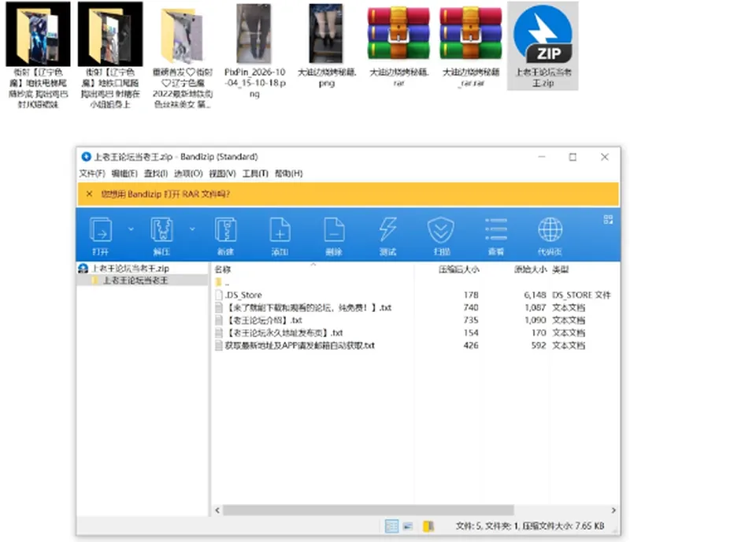Select the 上老王论坛当老王.zip root in the tree
Screen dimensions: 756x542
pyautogui.click(x=130, y=269)
